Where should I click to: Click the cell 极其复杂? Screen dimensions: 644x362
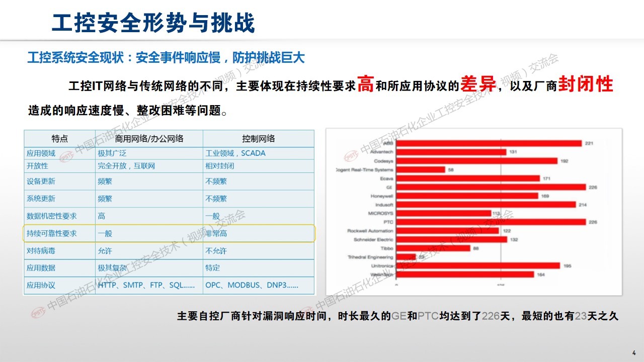tap(112, 267)
